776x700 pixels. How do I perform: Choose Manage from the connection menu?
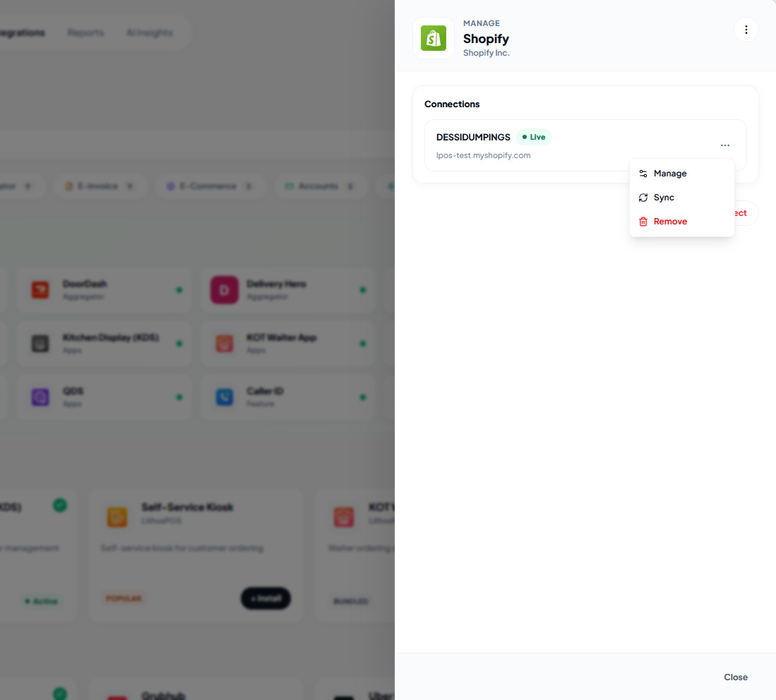click(x=681, y=174)
